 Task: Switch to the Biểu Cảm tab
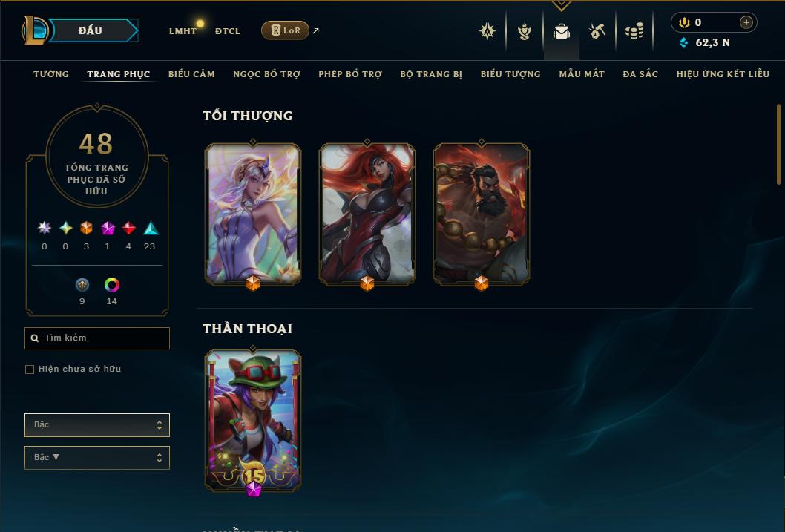(191, 74)
